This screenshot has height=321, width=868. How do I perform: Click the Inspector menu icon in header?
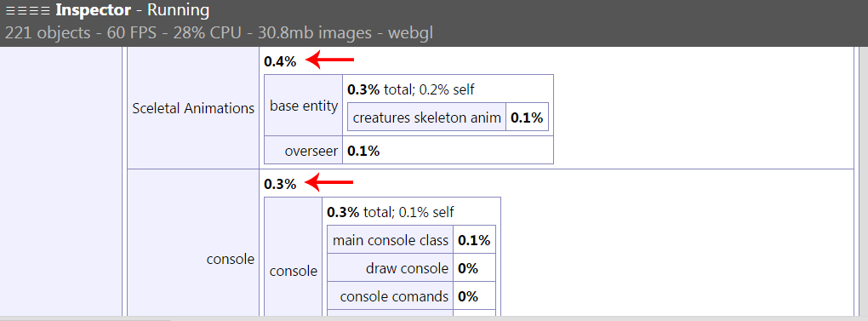click(x=28, y=10)
